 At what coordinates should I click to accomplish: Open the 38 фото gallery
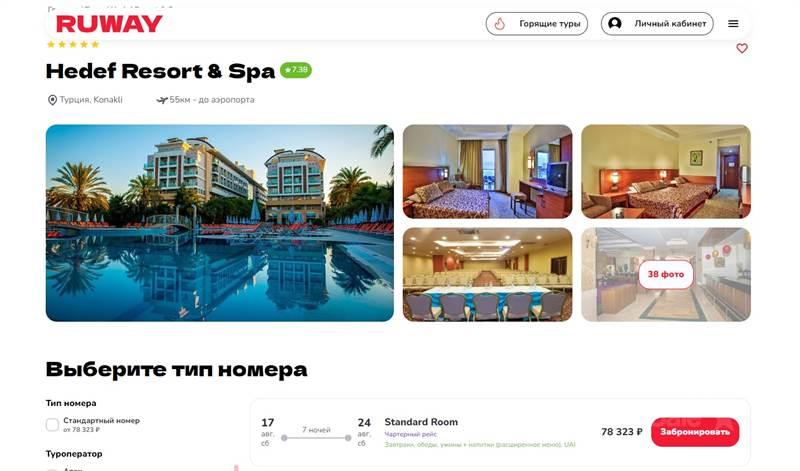click(666, 275)
